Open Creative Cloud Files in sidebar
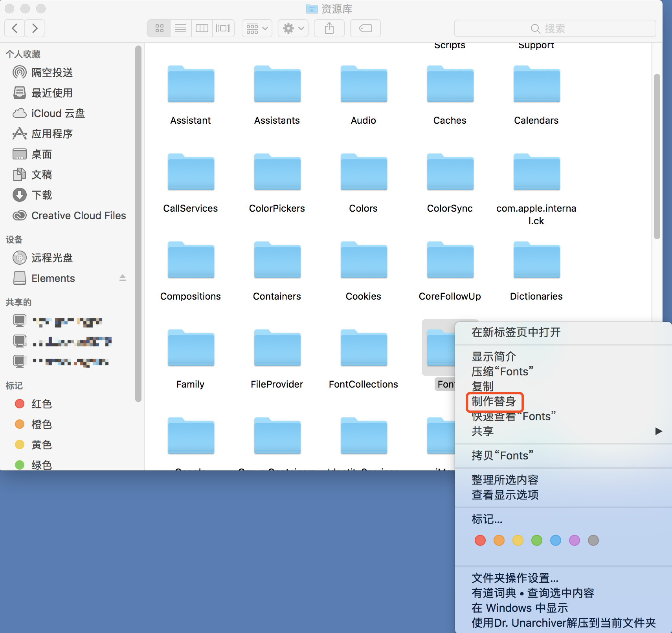This screenshot has width=672, height=633. click(78, 215)
